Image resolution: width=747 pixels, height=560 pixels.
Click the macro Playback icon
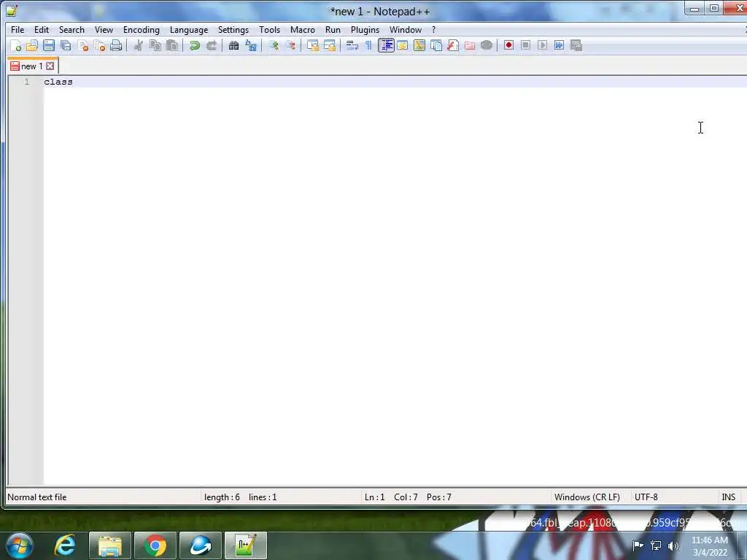542,46
